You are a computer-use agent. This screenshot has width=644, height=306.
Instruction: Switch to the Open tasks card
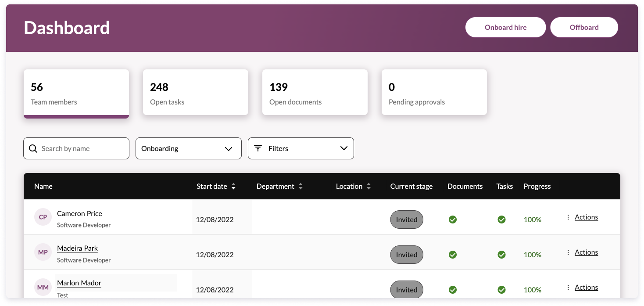pos(196,93)
